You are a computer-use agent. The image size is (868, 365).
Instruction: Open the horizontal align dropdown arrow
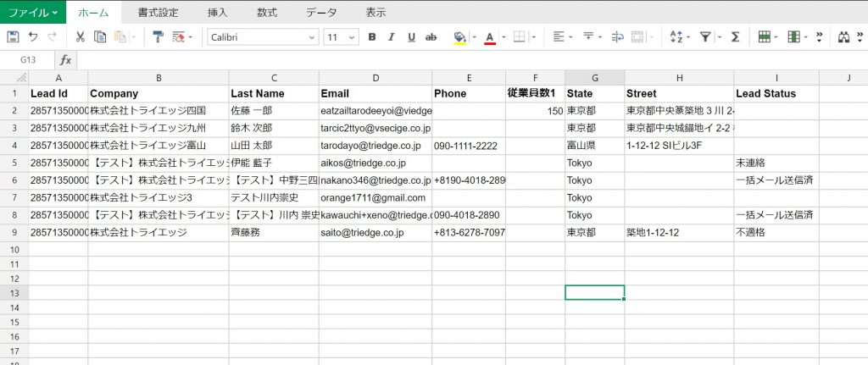[572, 37]
